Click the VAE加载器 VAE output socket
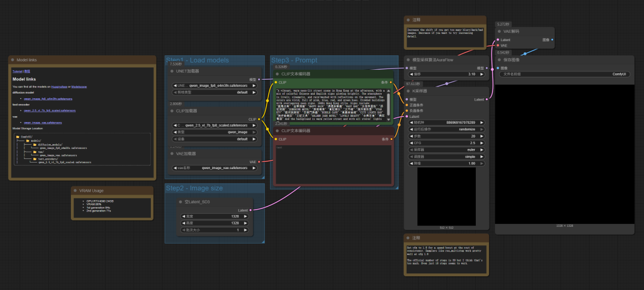This screenshot has width=644, height=290. point(259,161)
